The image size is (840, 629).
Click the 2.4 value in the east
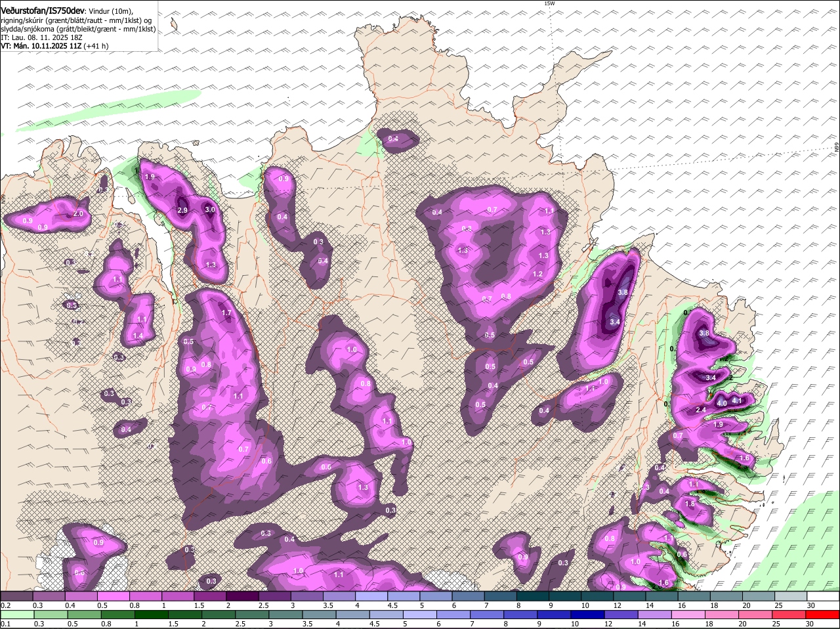point(700,410)
